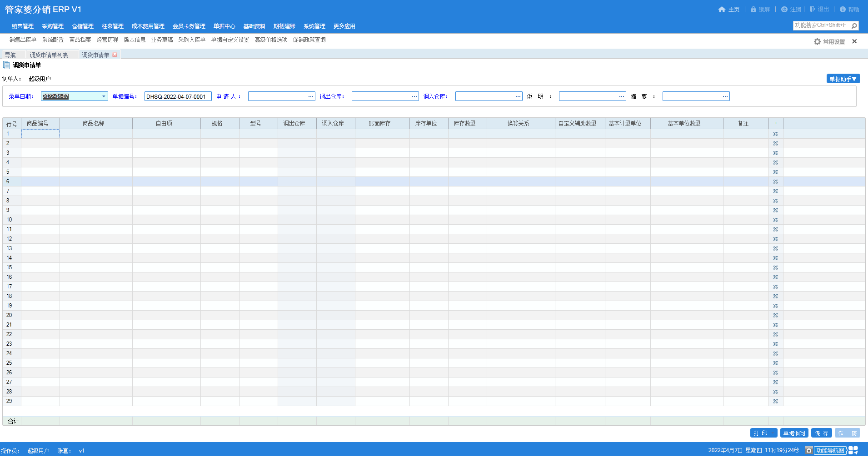868x458 pixels.
Task: Delete row 12 with its X icon
Action: tap(776, 239)
